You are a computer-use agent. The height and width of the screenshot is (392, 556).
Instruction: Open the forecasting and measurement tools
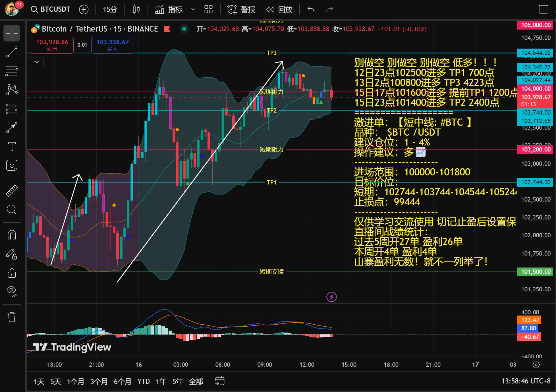click(x=12, y=109)
